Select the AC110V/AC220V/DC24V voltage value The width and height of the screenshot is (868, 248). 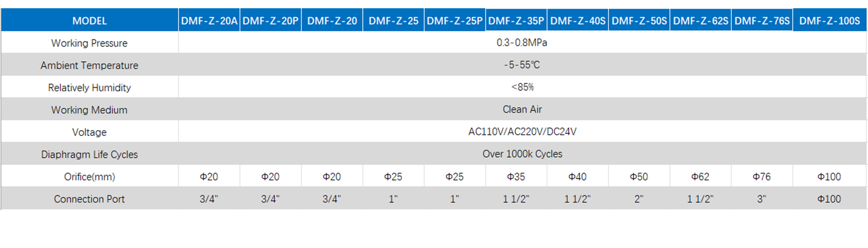coord(522,131)
